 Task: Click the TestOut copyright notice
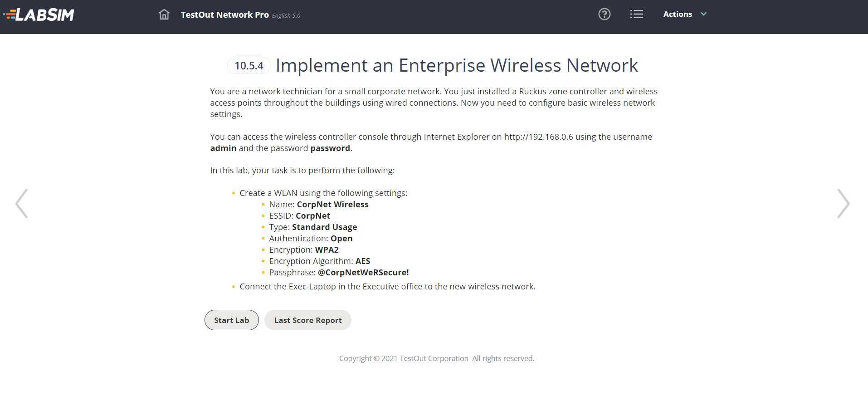(x=437, y=358)
